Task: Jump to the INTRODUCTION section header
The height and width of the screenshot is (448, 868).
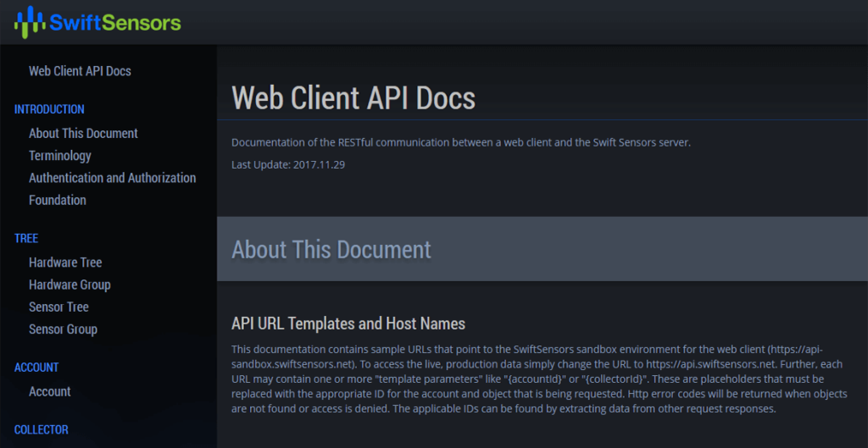Action: click(49, 109)
